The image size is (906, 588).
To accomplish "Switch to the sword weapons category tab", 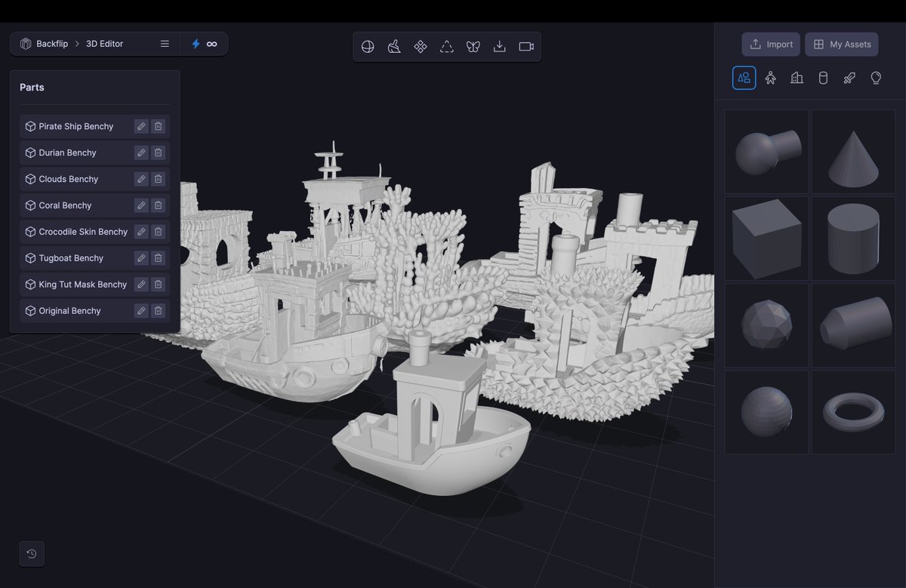I will pos(849,78).
